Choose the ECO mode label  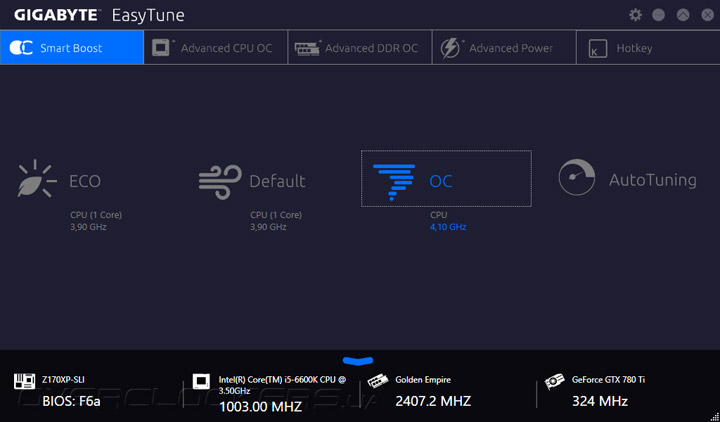pyautogui.click(x=85, y=181)
